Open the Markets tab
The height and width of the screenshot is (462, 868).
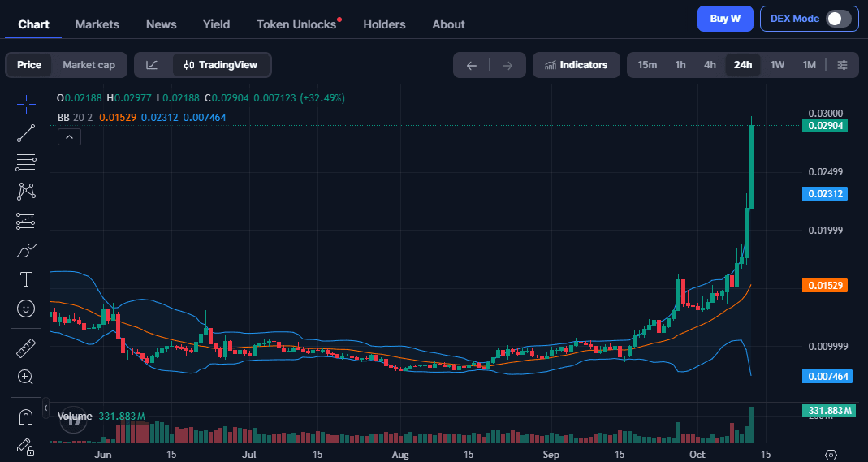coord(97,24)
